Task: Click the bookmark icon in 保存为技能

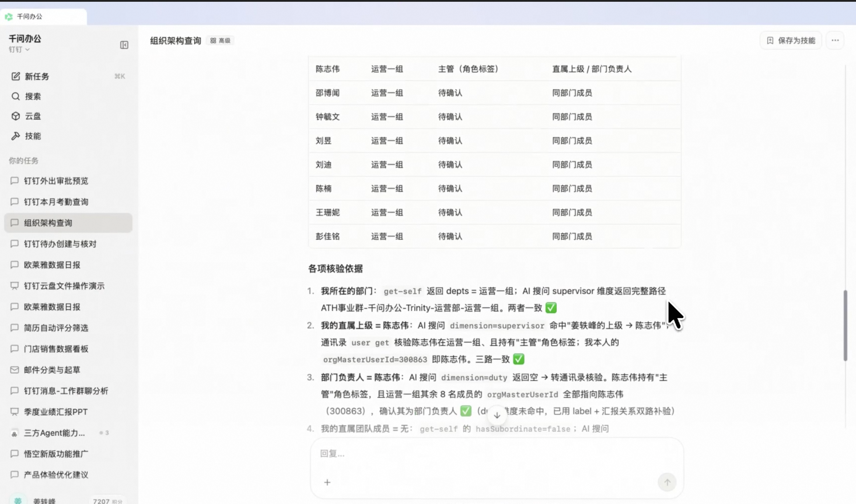Action: coord(770,41)
